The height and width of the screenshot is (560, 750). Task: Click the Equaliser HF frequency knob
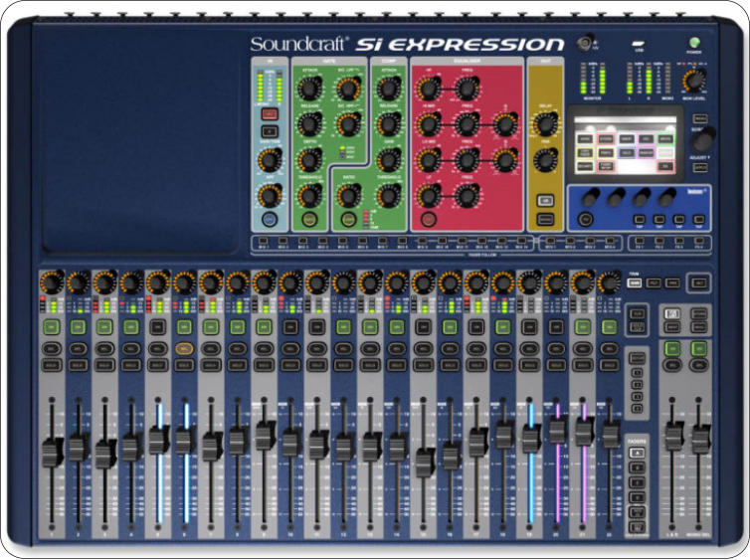[x=467, y=89]
